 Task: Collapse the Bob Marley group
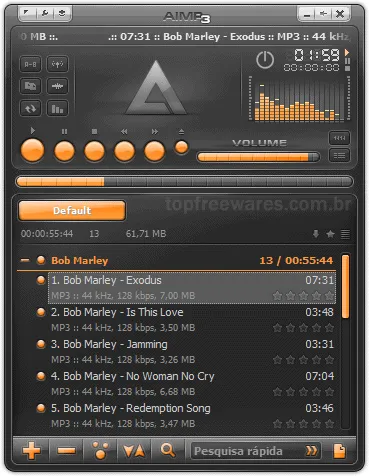point(25,260)
